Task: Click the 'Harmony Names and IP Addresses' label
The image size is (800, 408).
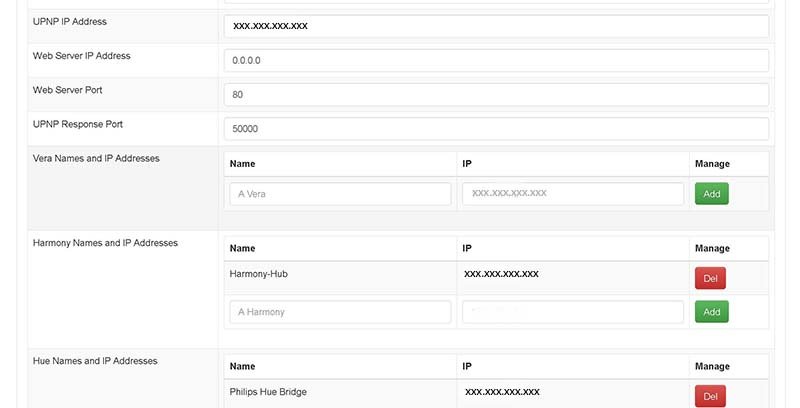Action: [105, 243]
